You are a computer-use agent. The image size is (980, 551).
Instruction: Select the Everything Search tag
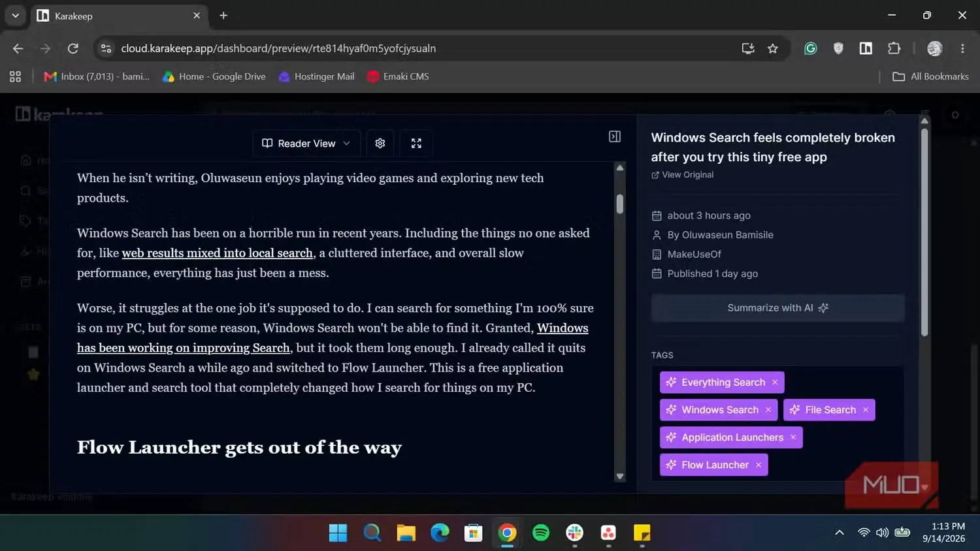(723, 383)
